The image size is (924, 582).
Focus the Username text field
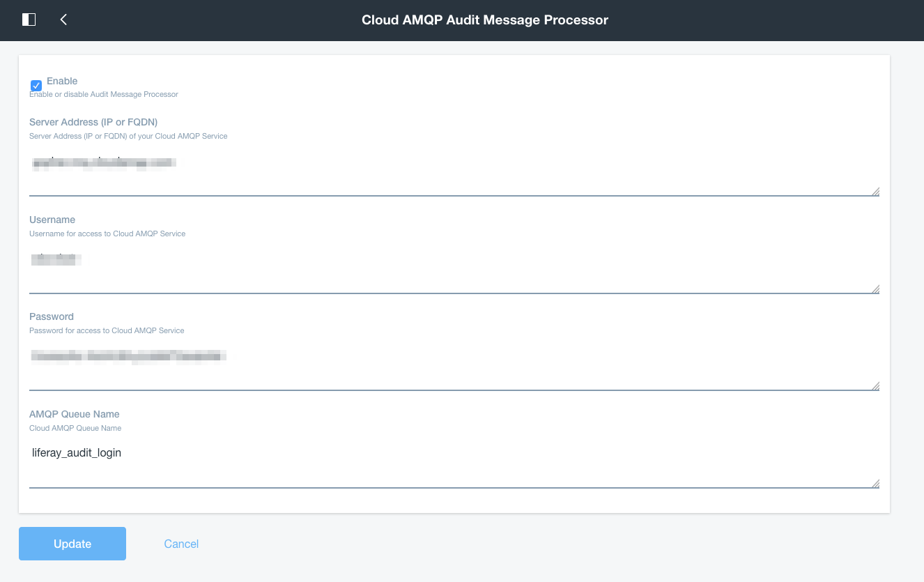(x=453, y=268)
